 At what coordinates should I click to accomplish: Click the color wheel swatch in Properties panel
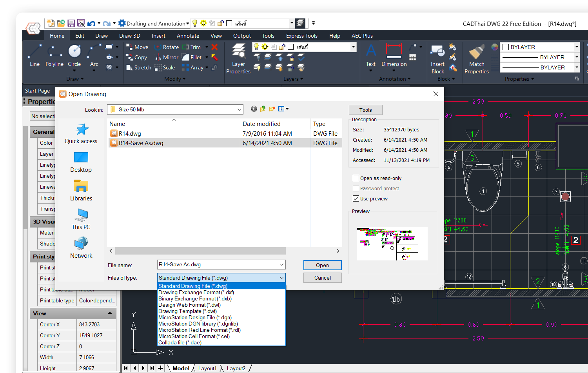point(495,47)
